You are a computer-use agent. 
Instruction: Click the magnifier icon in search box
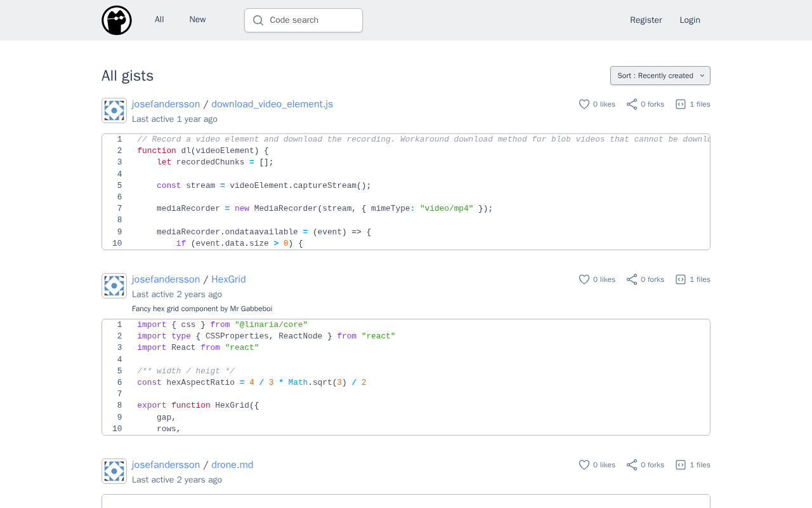point(258,20)
